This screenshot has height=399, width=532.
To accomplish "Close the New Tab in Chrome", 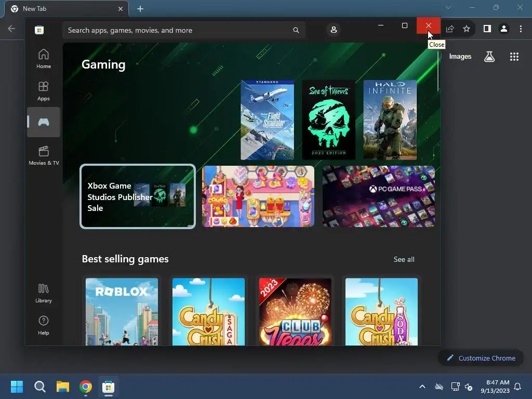I will (x=121, y=9).
